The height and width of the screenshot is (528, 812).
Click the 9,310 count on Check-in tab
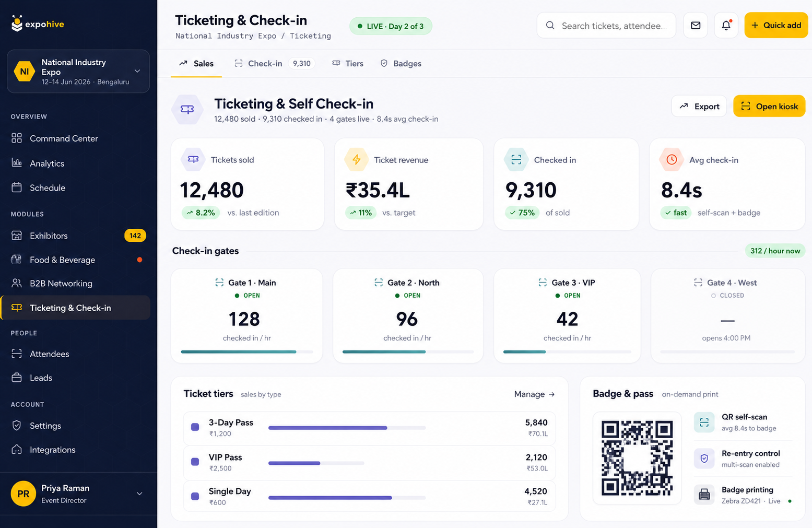pos(301,63)
